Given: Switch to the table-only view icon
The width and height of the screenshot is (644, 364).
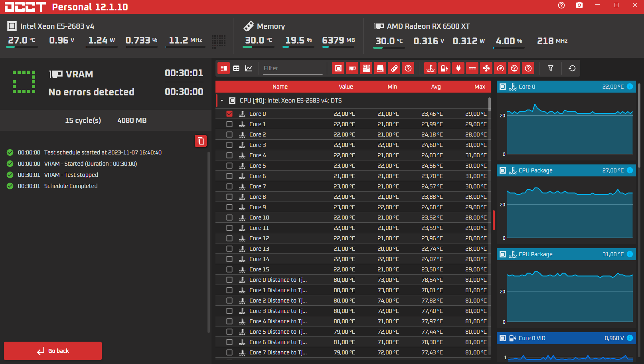Looking at the screenshot, I should [x=236, y=68].
